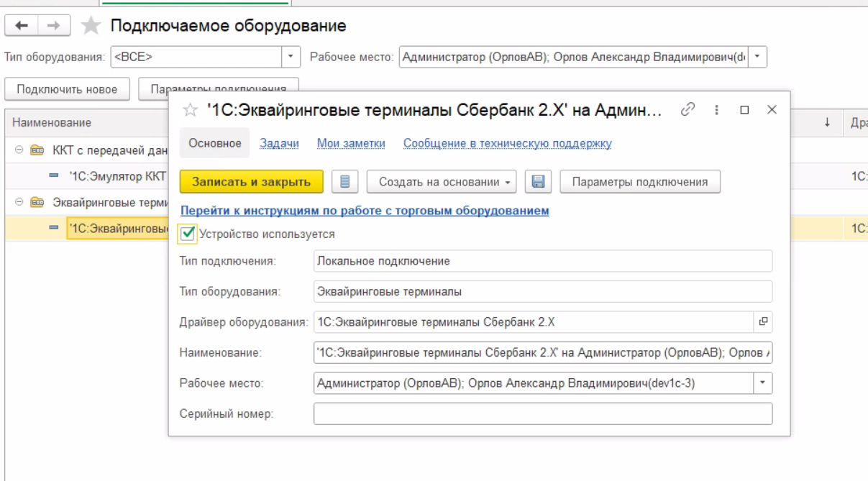The width and height of the screenshot is (868, 481).
Task: Click the forward navigation arrow
Action: (x=53, y=26)
